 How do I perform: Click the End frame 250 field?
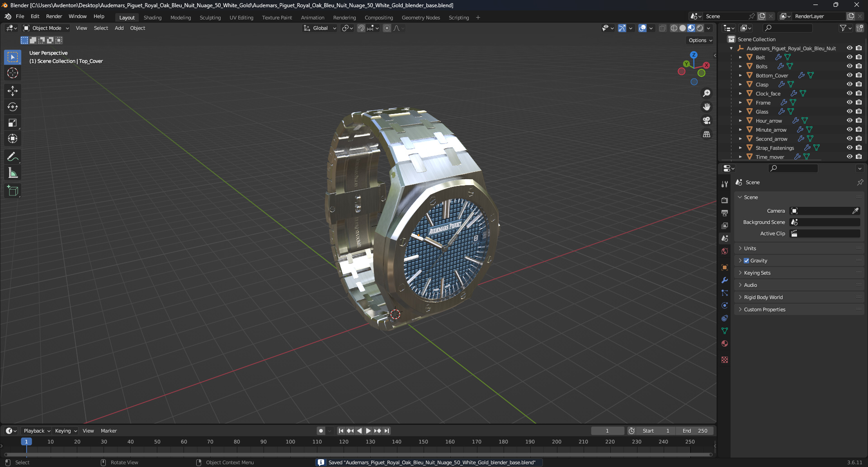(695, 431)
